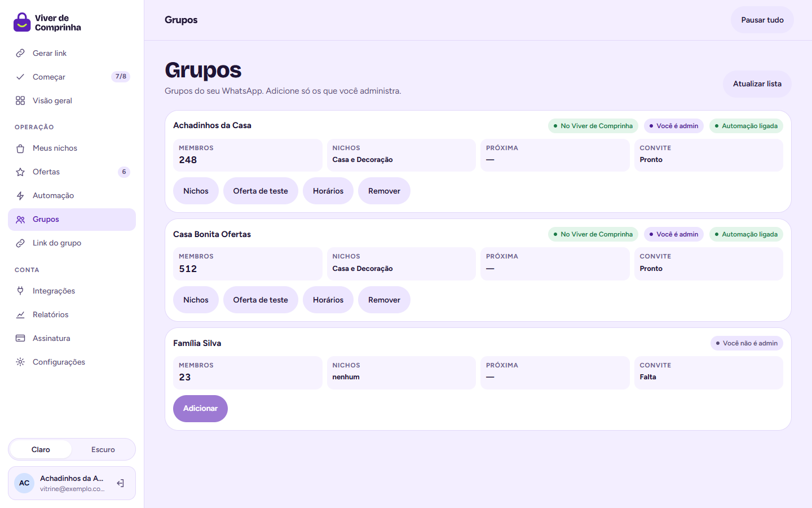Click Nichos for Casa Bonita Ofertas
This screenshot has height=508, width=812.
point(196,300)
